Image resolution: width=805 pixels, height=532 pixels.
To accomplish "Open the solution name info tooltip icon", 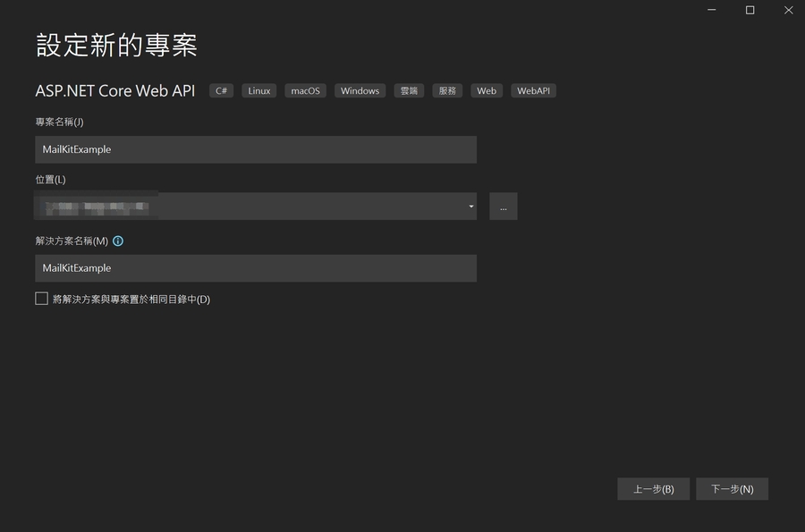I will pyautogui.click(x=117, y=240).
